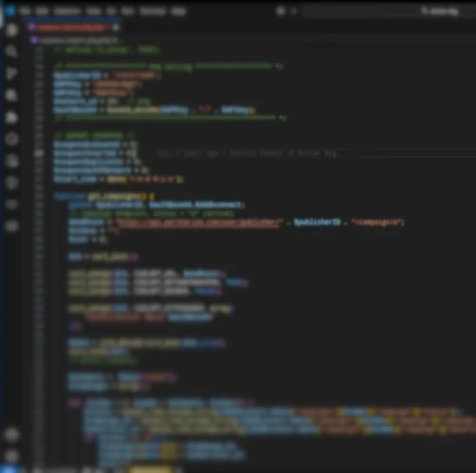Open the View menu
The width and height of the screenshot is (476, 473).
point(93,11)
